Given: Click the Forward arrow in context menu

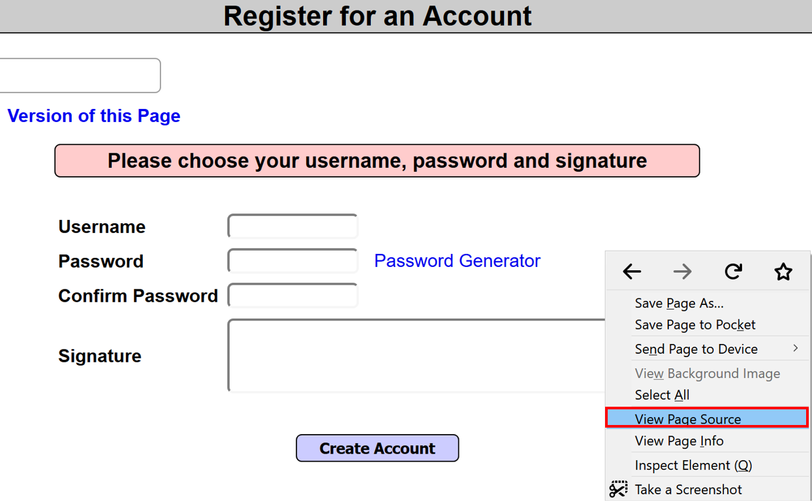Looking at the screenshot, I should 682,272.
